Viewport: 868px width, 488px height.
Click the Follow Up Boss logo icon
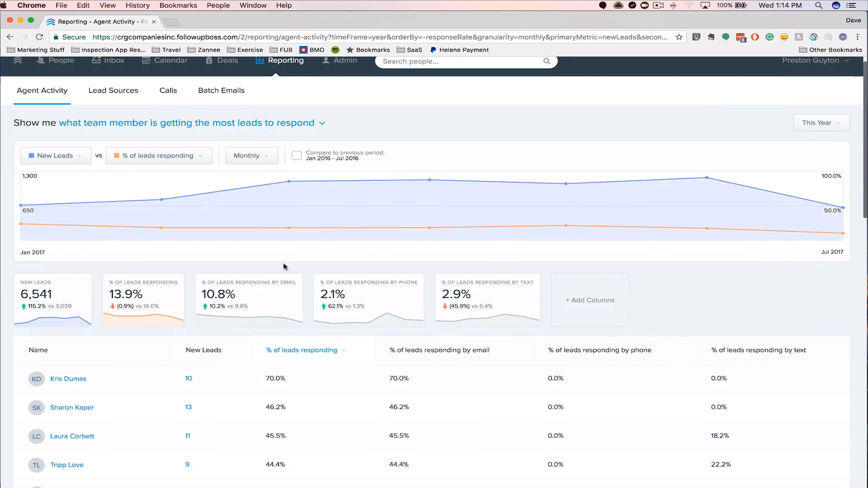18,60
